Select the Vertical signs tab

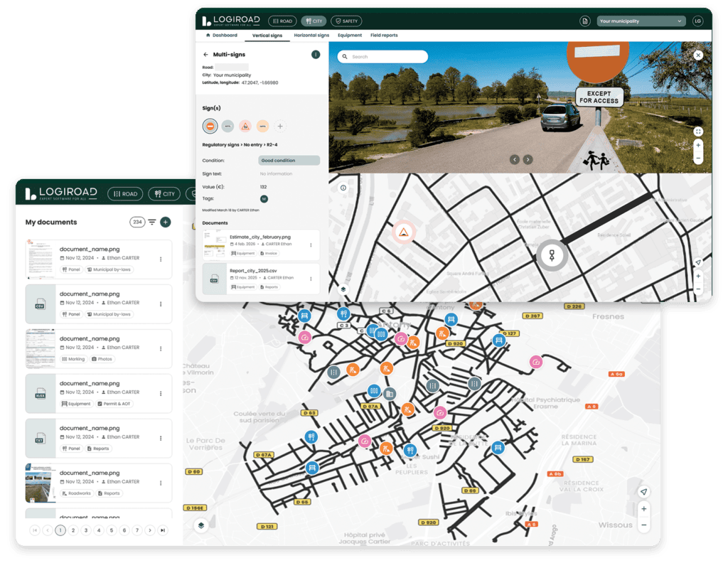(x=267, y=36)
